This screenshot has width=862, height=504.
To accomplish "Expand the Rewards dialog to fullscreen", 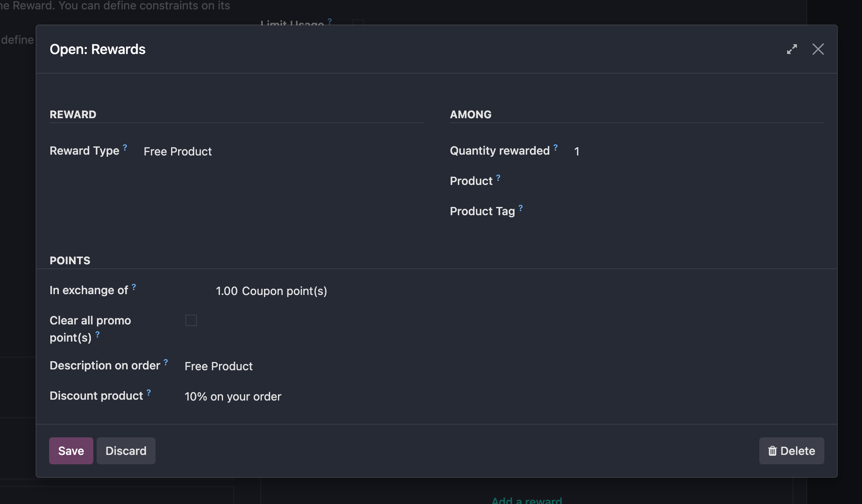I will (792, 49).
